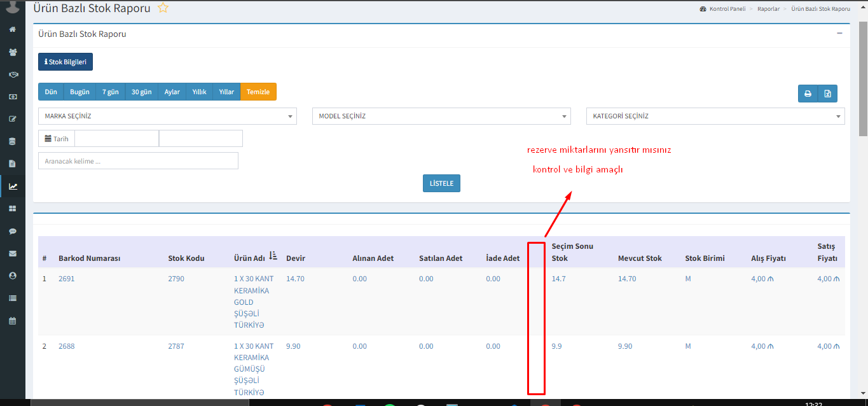Click the envelope mail icon in the sidebar
Image resolution: width=868 pixels, height=406 pixels.
pos(12,253)
